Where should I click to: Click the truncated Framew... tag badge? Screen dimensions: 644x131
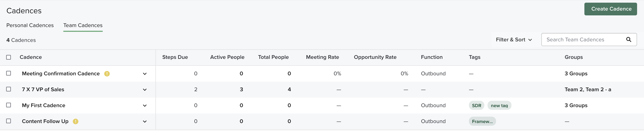click(482, 121)
